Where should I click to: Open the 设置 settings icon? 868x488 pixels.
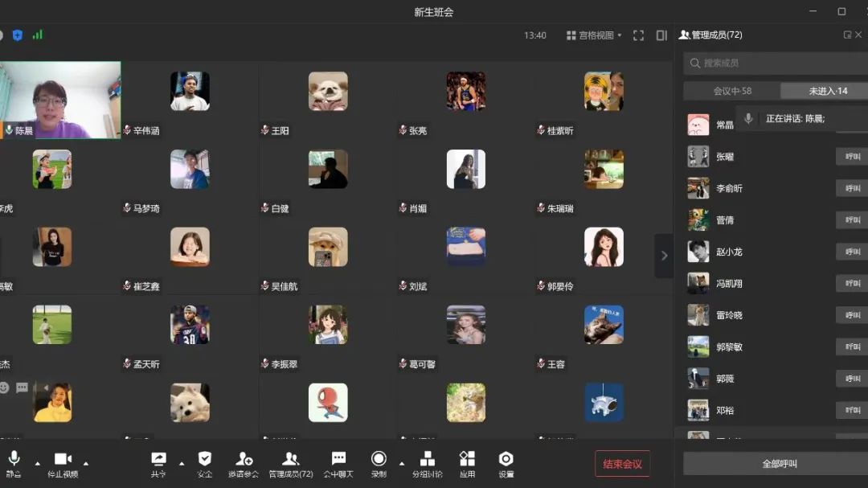[506, 461]
